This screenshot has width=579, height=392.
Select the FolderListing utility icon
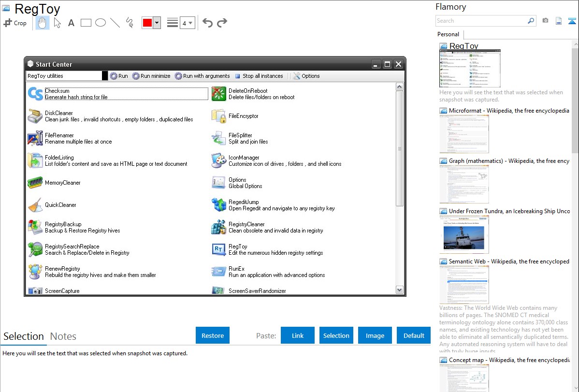pyautogui.click(x=35, y=160)
